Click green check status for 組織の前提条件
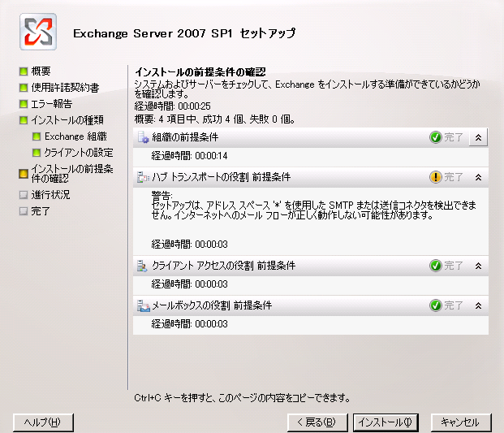 [x=436, y=137]
